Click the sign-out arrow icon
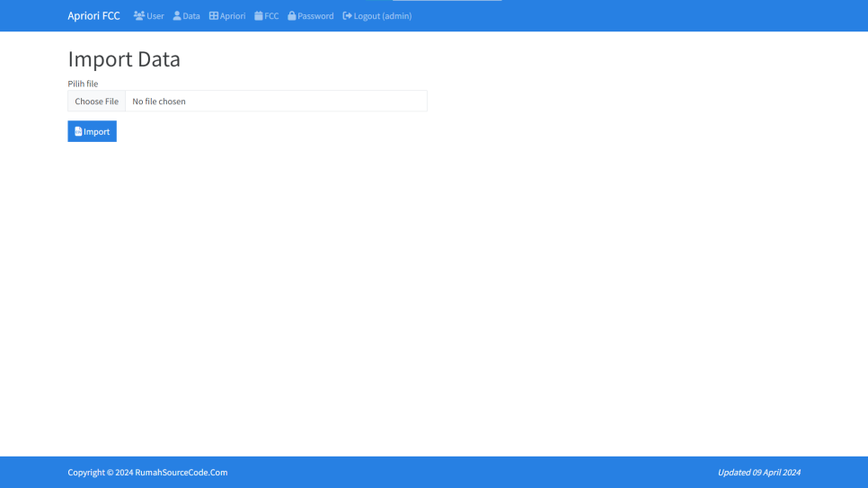The image size is (868, 488). point(347,16)
